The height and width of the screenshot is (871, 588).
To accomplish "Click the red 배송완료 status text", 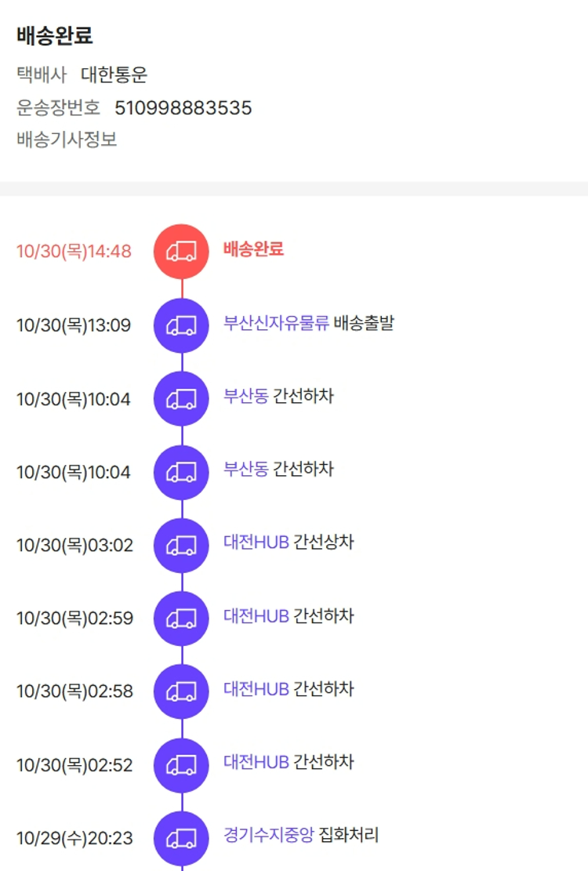I will pyautogui.click(x=253, y=249).
